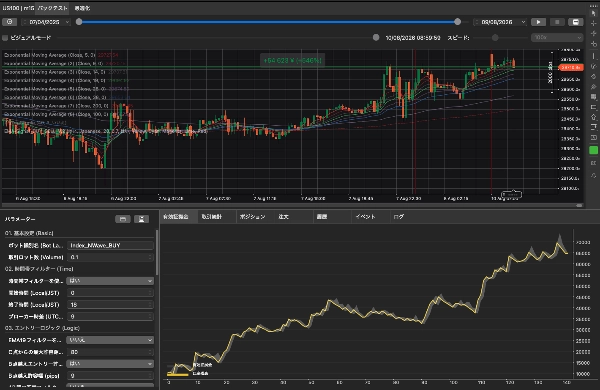Open the speed multiplier dropdown

point(557,38)
